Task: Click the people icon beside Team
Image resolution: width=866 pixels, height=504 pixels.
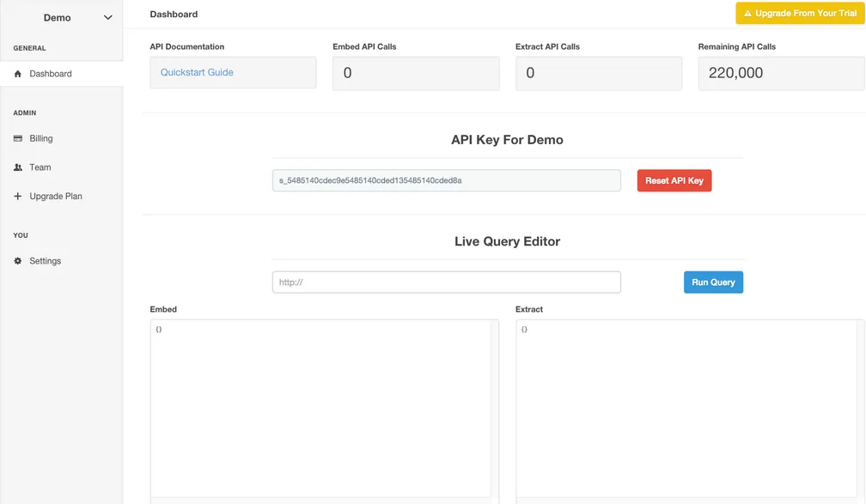Action: point(18,167)
